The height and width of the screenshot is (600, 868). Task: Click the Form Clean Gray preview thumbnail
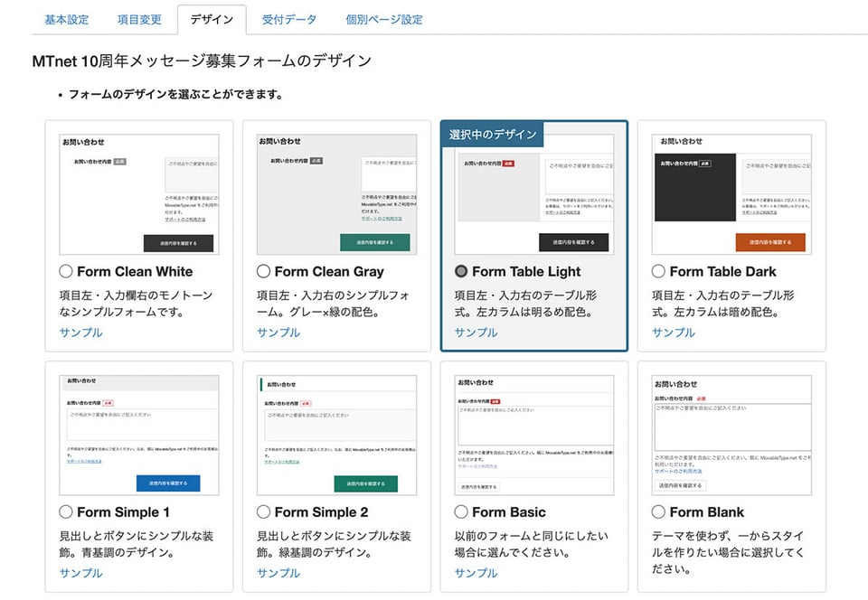336,194
